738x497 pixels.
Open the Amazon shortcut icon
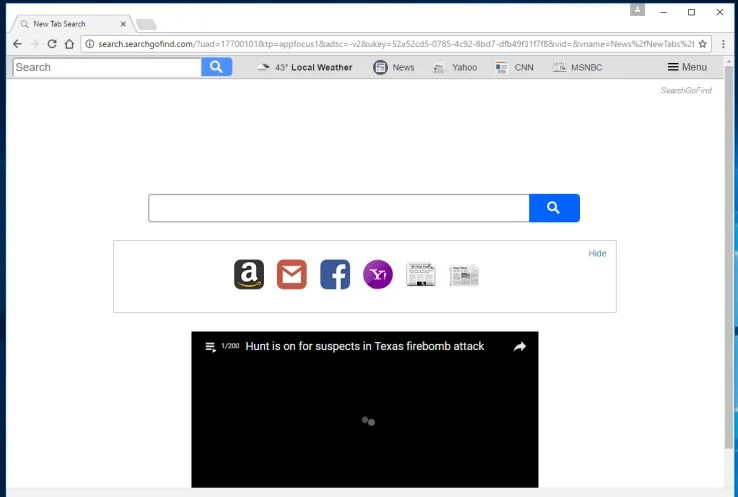[x=249, y=274]
